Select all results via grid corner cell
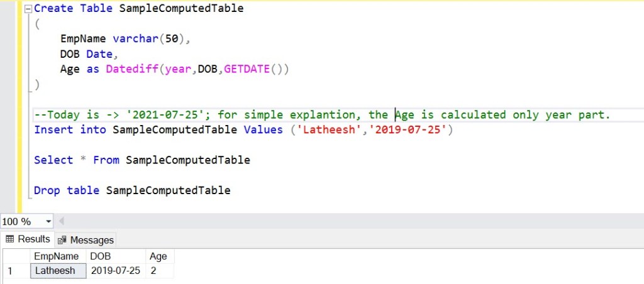 point(15,256)
